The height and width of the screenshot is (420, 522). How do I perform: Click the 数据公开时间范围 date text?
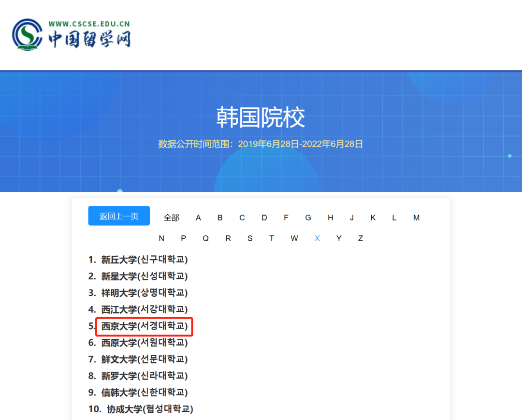click(261, 144)
